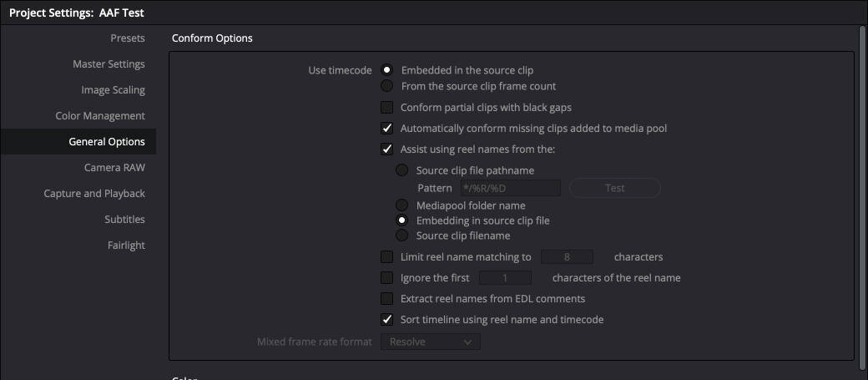This screenshot has width=868, height=380.
Task: Go to Color Management settings
Action: click(x=100, y=116)
